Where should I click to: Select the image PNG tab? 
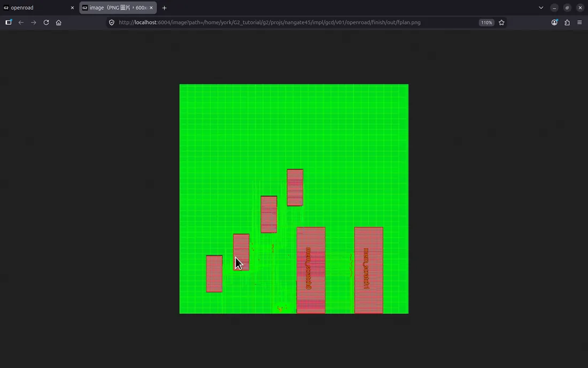pyautogui.click(x=118, y=7)
